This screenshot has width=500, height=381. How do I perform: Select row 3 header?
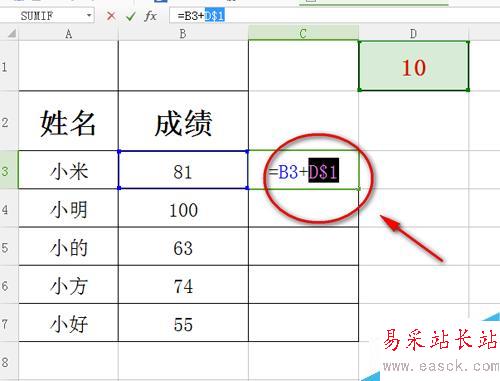pyautogui.click(x=9, y=170)
